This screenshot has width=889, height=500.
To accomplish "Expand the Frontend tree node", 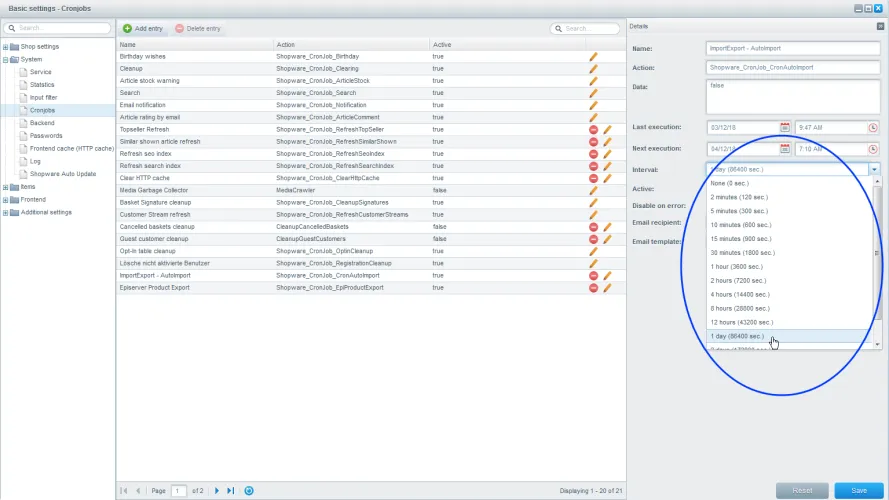I will coord(6,200).
